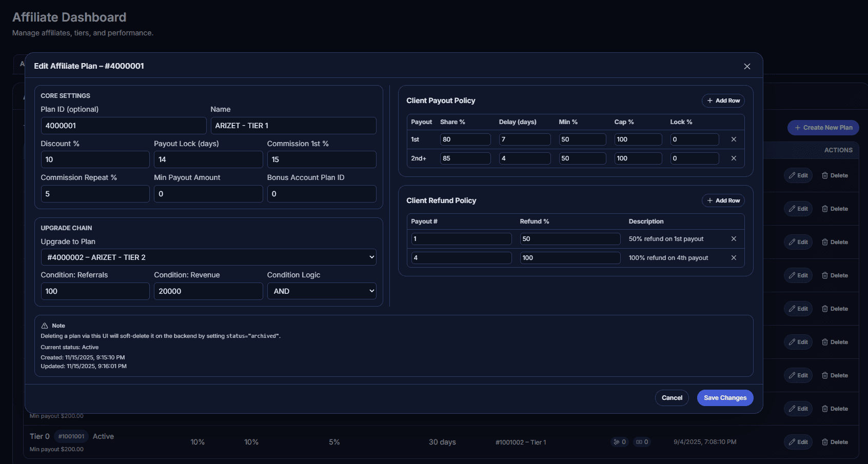868x464 pixels.
Task: Remove the 2nd+ payout policy row via its × icon
Action: coord(734,158)
